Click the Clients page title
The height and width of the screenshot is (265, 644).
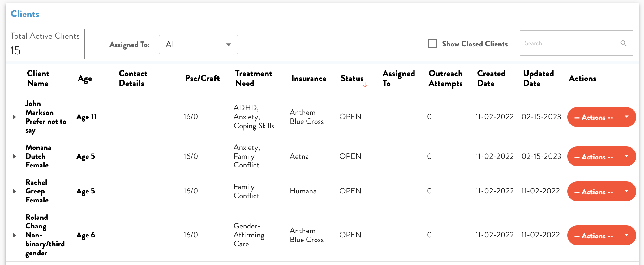coord(25,14)
